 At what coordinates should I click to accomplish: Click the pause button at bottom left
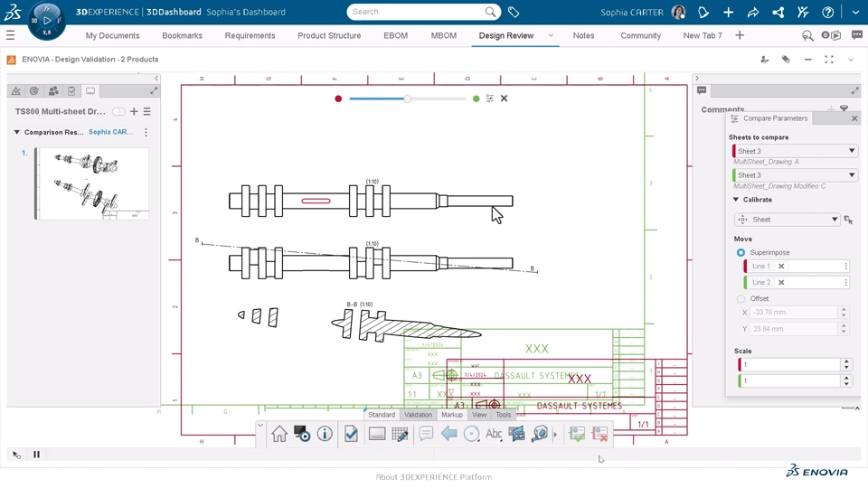click(36, 455)
